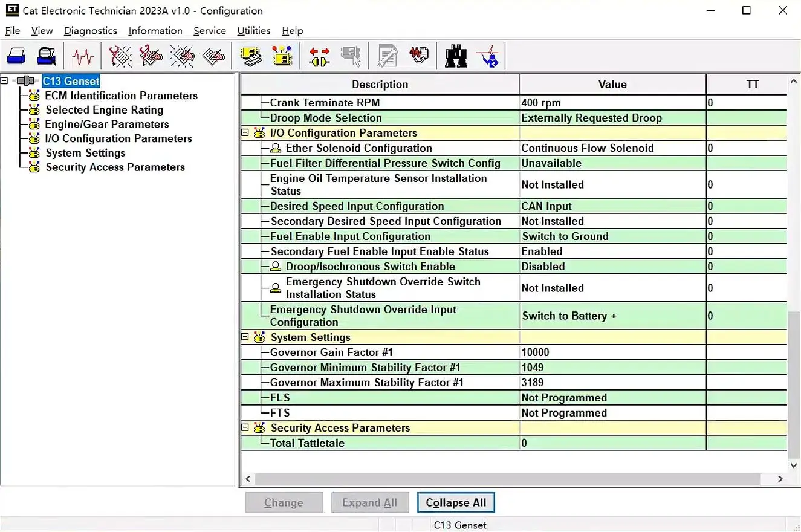Select Engine/Gear Parameters in tree
Screen dimensions: 801x532
click(x=107, y=125)
